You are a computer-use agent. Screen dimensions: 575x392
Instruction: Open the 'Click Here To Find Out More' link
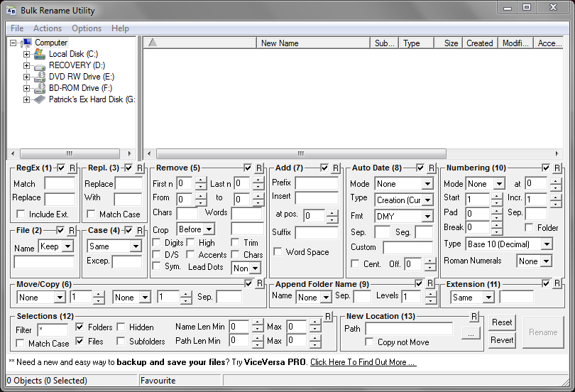pos(363,362)
